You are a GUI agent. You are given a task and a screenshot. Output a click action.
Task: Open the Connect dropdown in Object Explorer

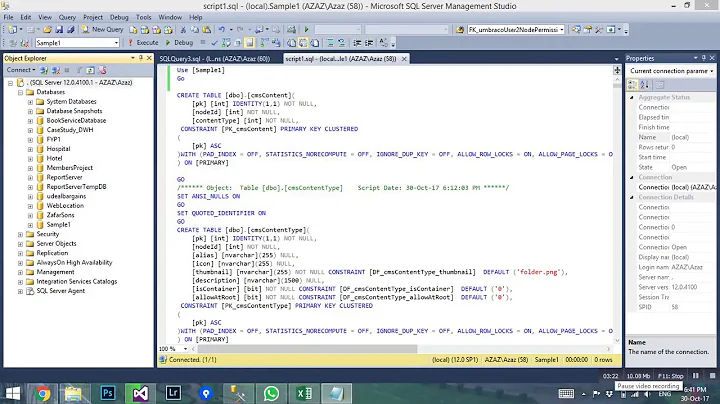point(21,70)
